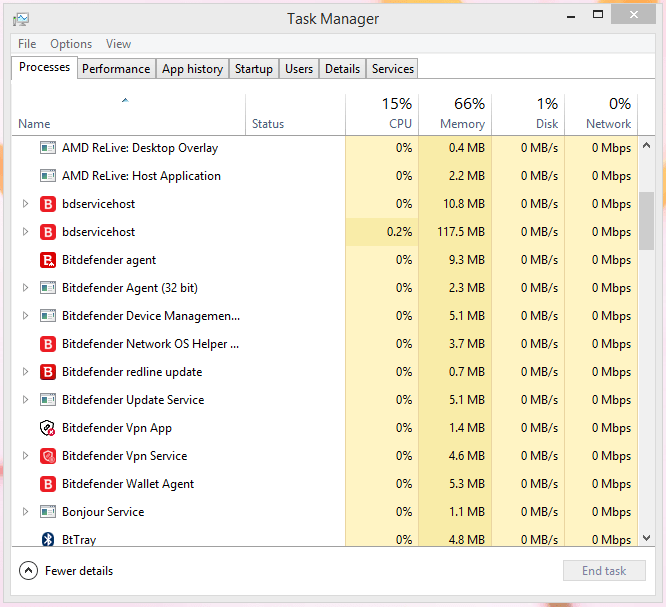Switch to the Services tab
The height and width of the screenshot is (607, 666).
392,69
